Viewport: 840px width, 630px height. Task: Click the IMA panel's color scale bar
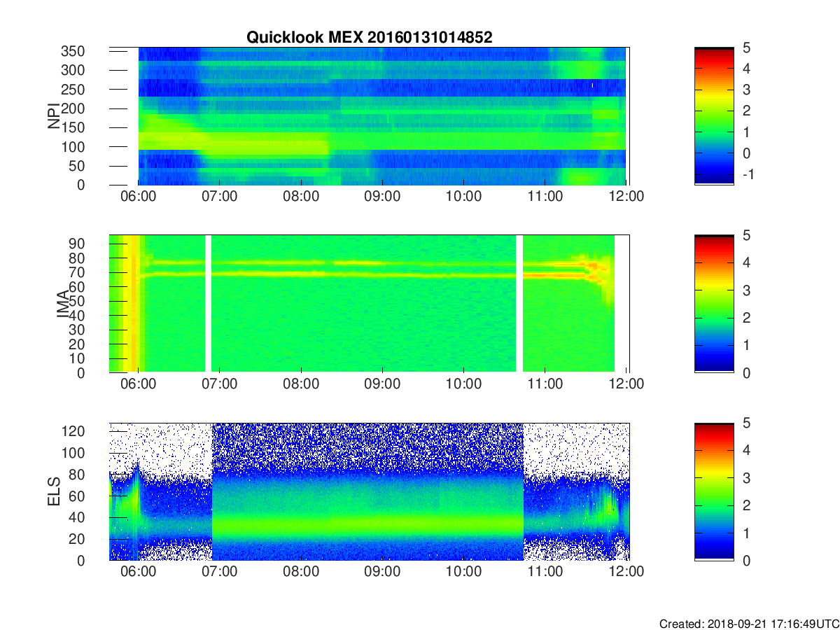tap(714, 304)
